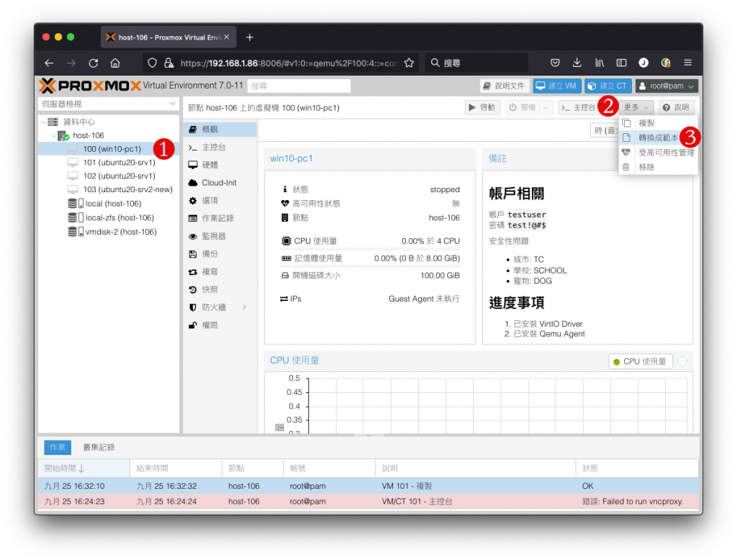Image resolution: width=737 pixels, height=560 pixels.
Task: Open the 概觀 summary tab
Action: pos(220,130)
